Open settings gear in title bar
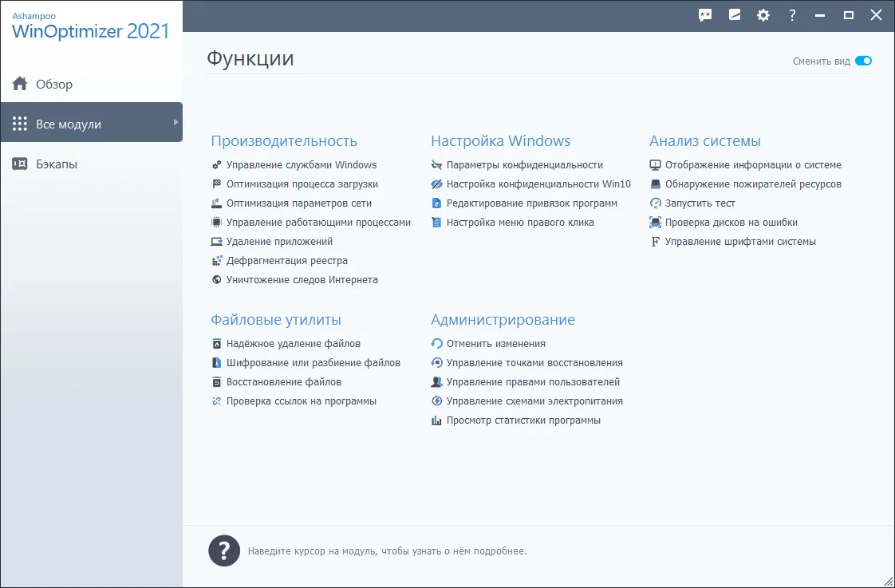This screenshot has height=588, width=895. (763, 15)
